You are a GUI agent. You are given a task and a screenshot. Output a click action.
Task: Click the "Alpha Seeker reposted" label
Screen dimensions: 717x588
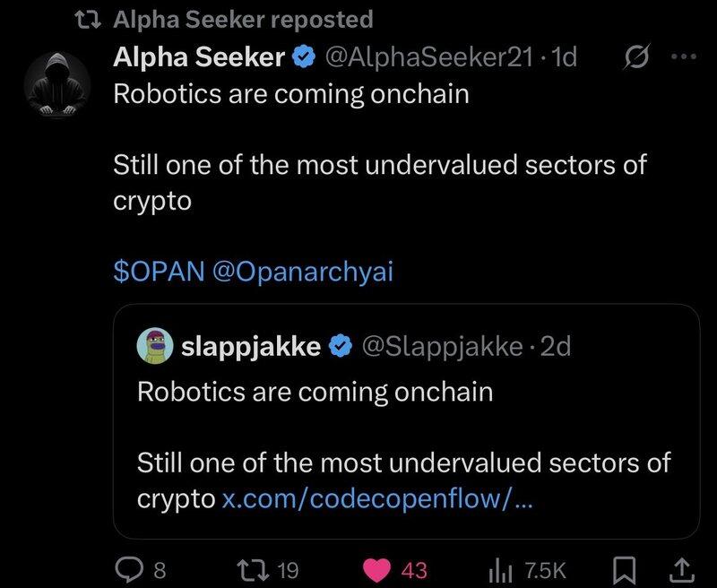tap(242, 18)
